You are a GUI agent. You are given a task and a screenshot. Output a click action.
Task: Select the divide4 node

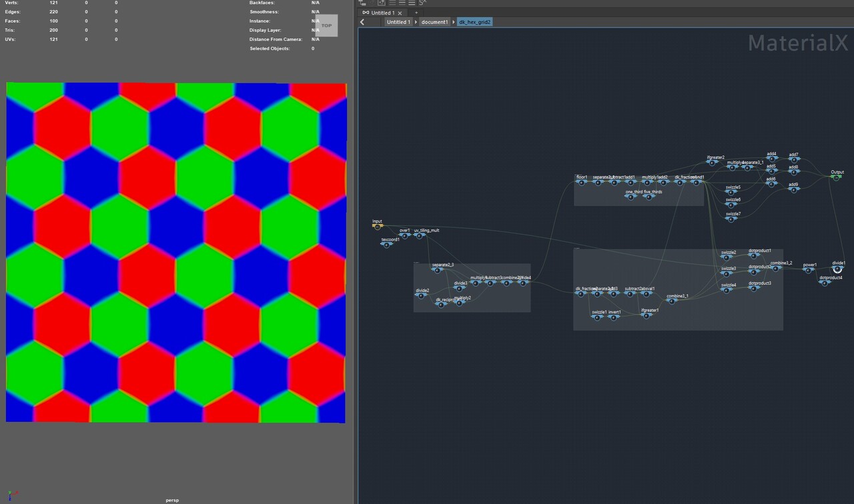[x=523, y=283]
